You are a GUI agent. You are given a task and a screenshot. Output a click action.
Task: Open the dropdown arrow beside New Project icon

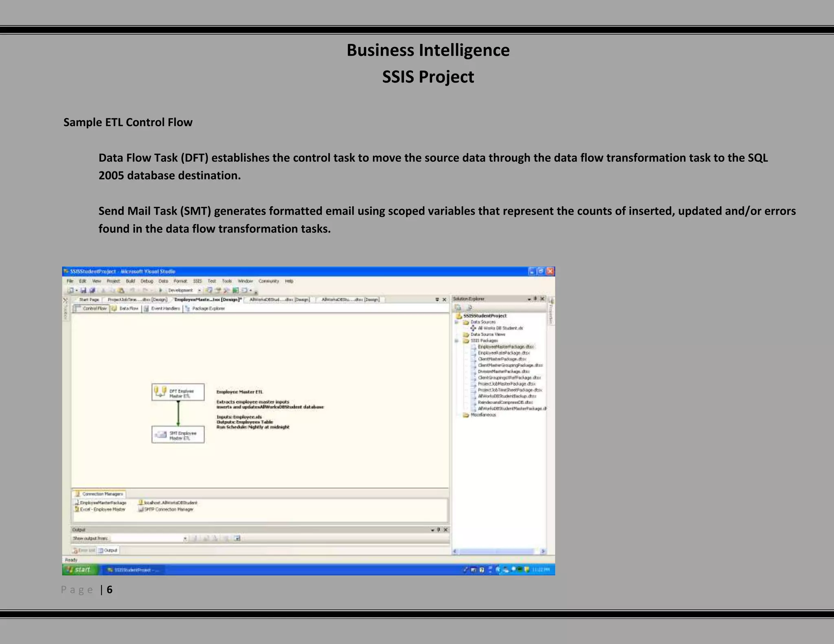pos(77,290)
